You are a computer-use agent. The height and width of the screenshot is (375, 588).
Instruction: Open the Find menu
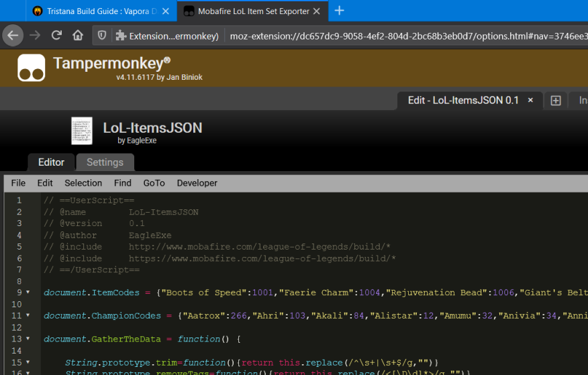[x=123, y=183]
